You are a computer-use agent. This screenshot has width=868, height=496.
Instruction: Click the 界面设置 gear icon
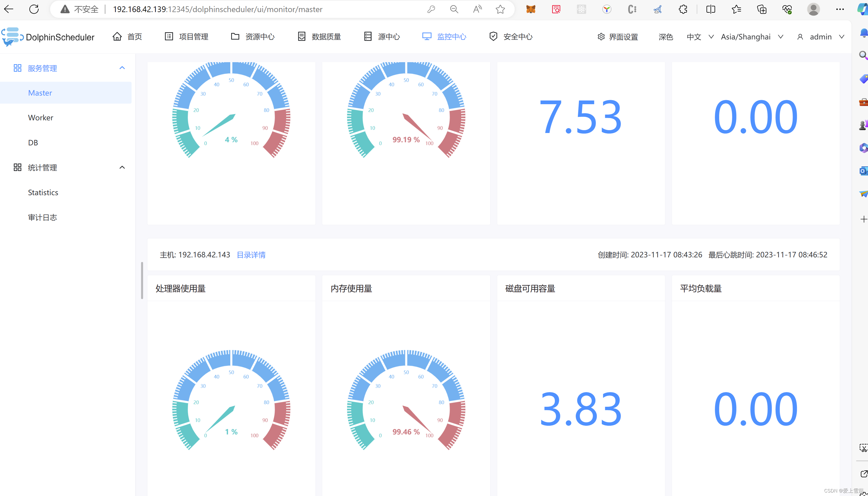click(x=601, y=37)
